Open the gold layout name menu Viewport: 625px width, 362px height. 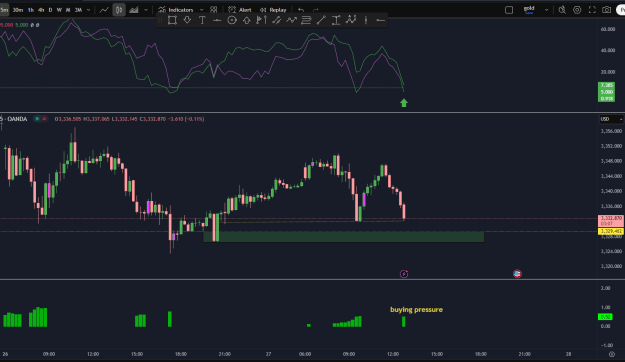point(529,10)
